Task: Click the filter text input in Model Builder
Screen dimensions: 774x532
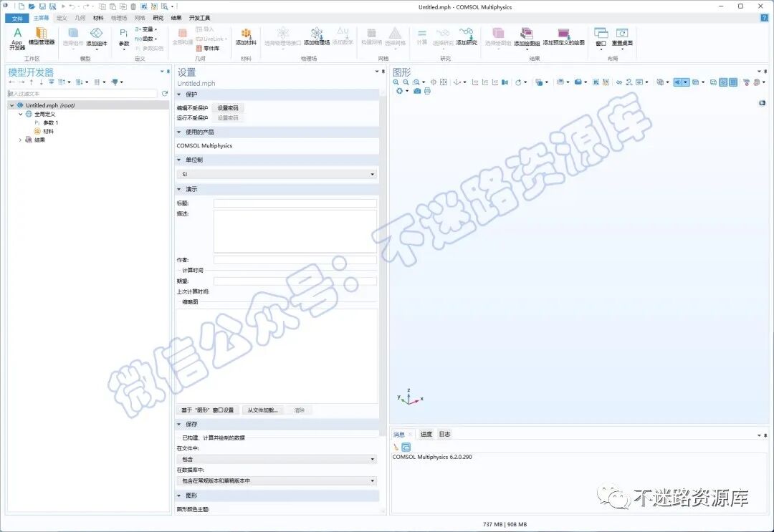Action: tap(82, 94)
